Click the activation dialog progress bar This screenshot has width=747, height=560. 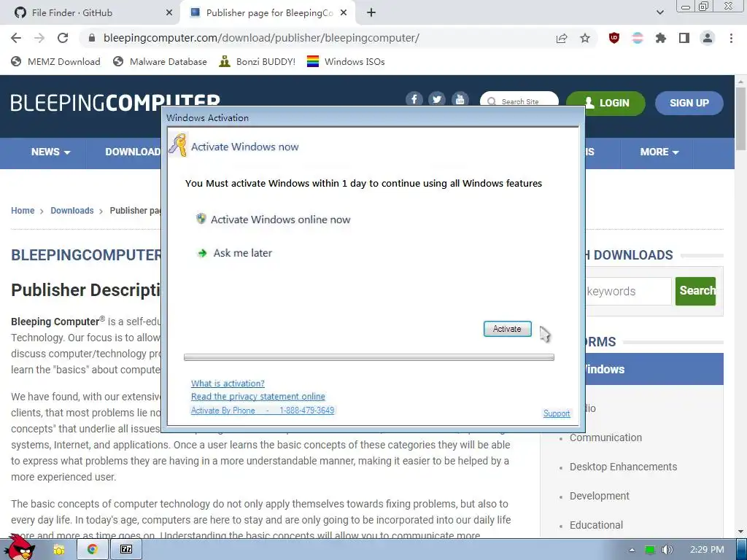click(x=368, y=357)
